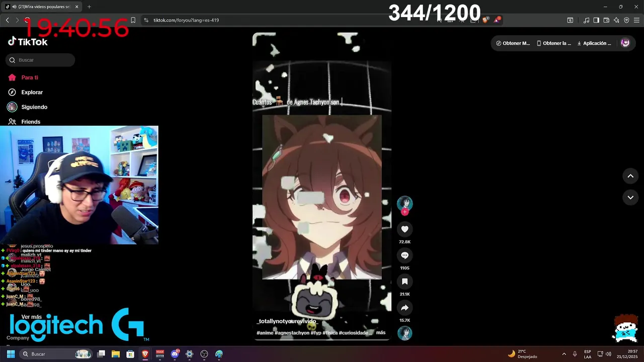Viewport: 644px width, 362px height.
Task: Open OBS Studio from the taskbar
Action: 204,354
